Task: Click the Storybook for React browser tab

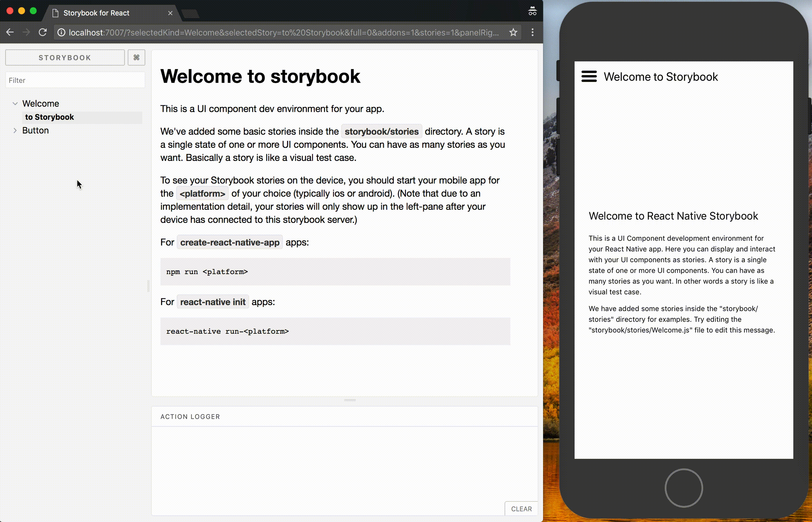Action: (x=96, y=13)
